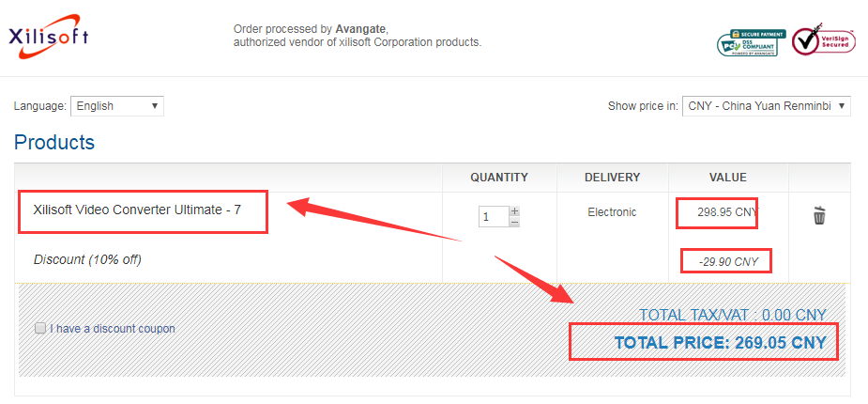Decrease quantity with the minus button
The width and height of the screenshot is (868, 404).
click(515, 222)
